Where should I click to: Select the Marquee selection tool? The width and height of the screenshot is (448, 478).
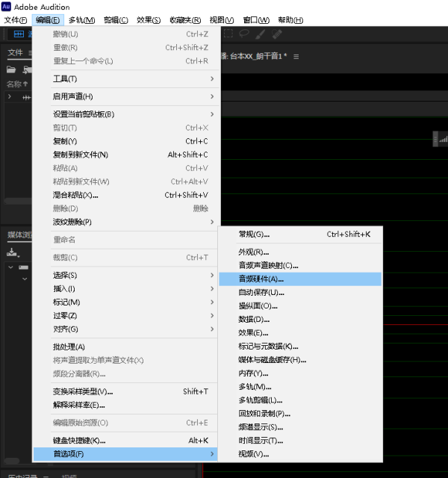(x=228, y=34)
